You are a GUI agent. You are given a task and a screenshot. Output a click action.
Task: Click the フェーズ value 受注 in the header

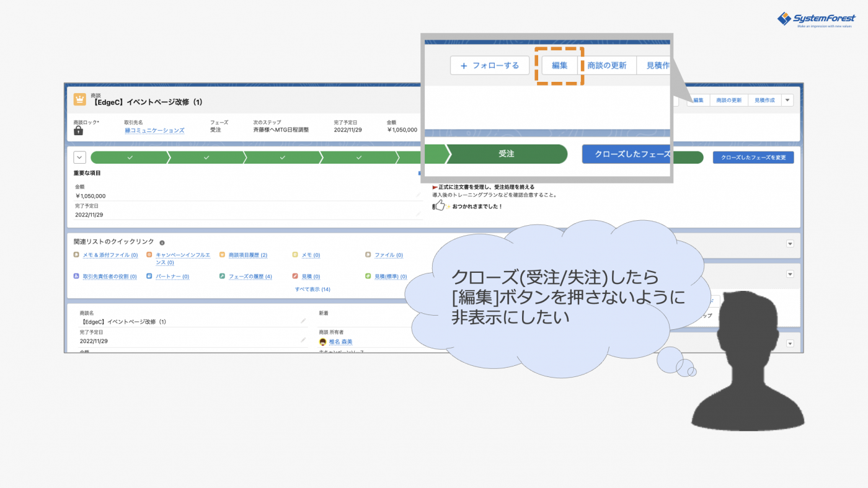[x=216, y=130]
